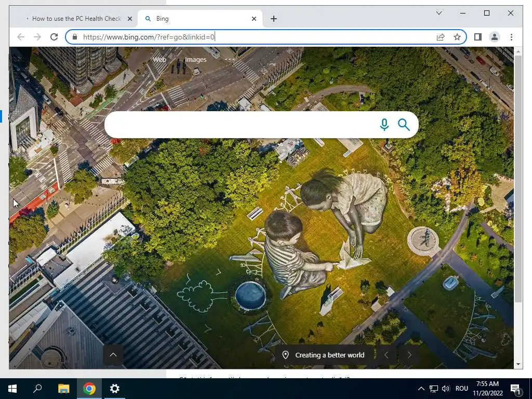The height and width of the screenshot is (399, 532).
Task: Open the Chrome three-dot menu
Action: point(511,37)
